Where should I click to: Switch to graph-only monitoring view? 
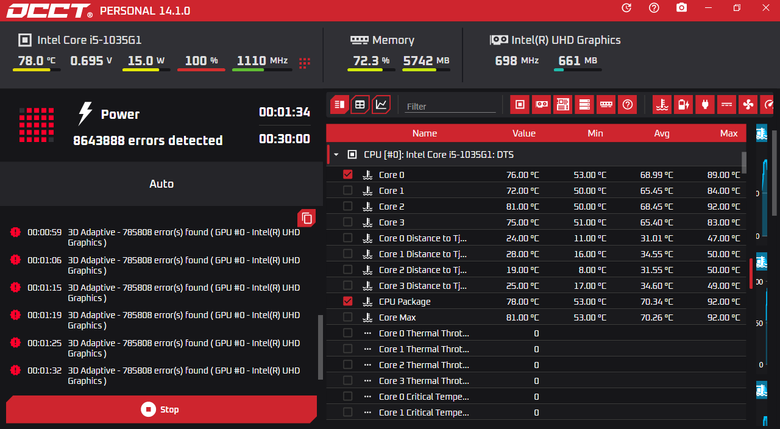coord(381,105)
